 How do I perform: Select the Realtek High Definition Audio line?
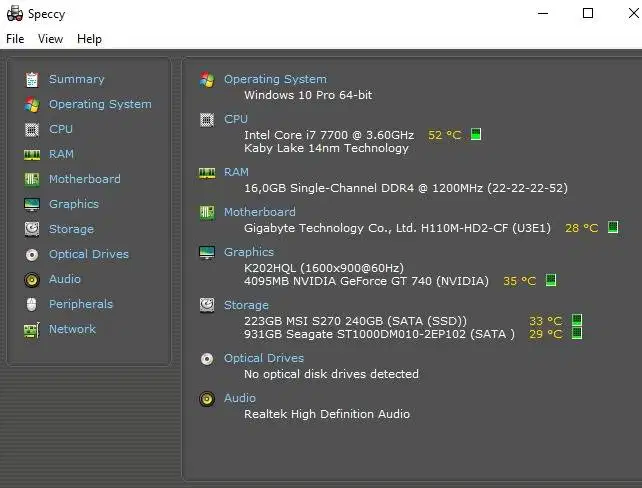327,414
